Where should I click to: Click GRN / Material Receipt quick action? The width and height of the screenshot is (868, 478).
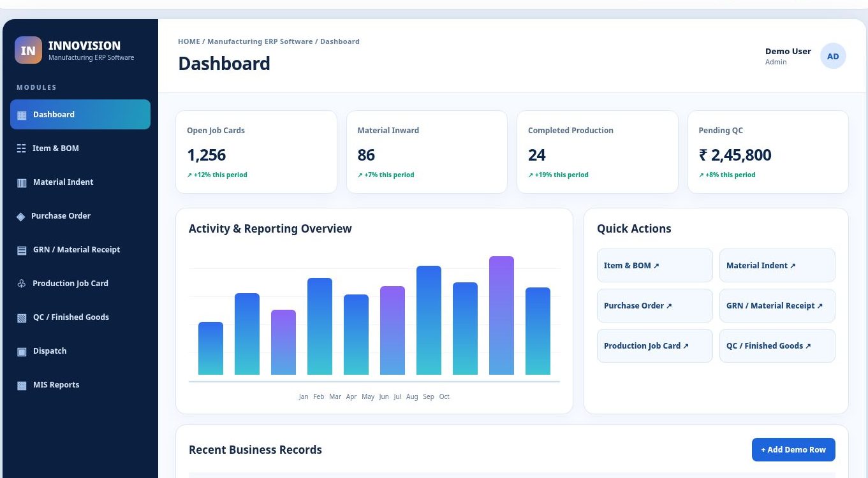[777, 306]
